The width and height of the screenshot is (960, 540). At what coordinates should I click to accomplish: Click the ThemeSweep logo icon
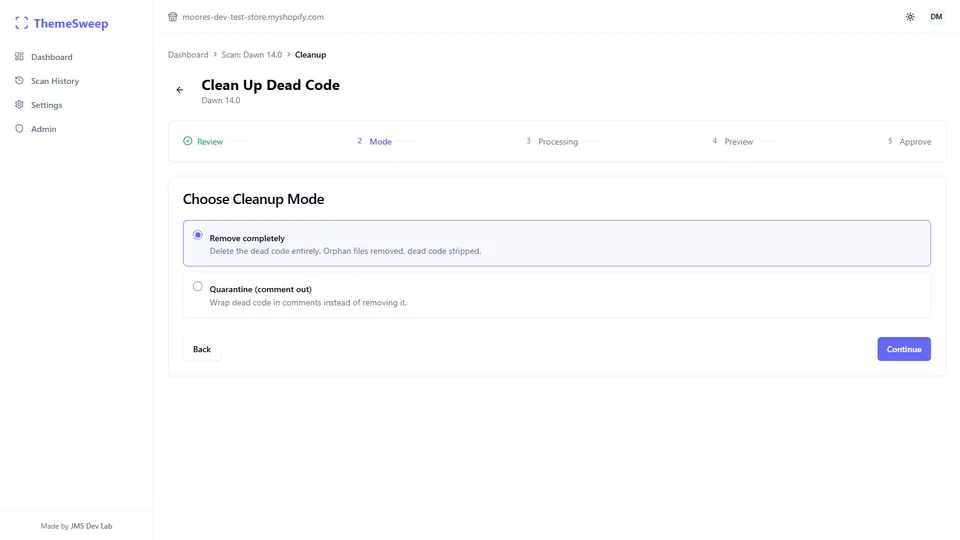coord(21,23)
